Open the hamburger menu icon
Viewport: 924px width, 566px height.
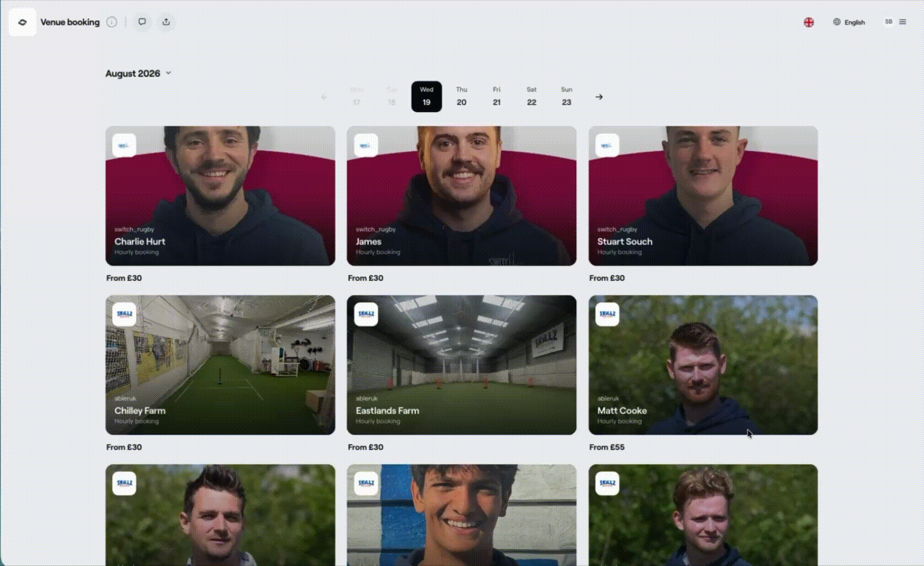(x=902, y=22)
